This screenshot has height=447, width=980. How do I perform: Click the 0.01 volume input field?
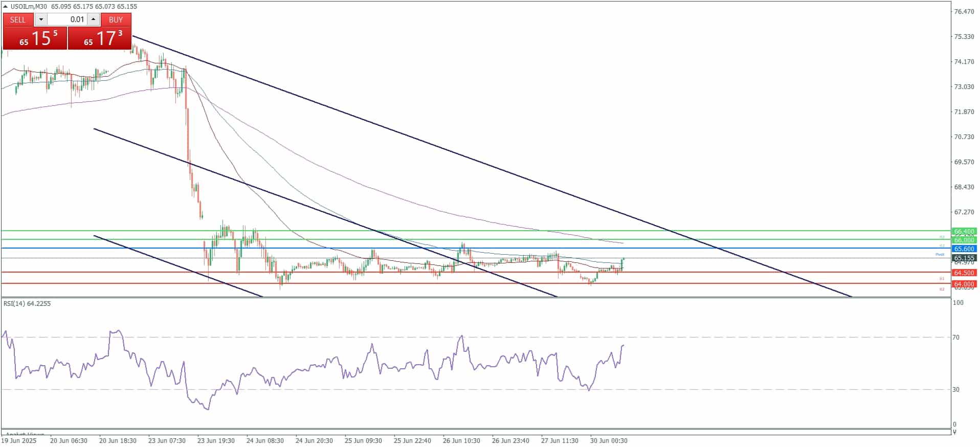click(67, 19)
